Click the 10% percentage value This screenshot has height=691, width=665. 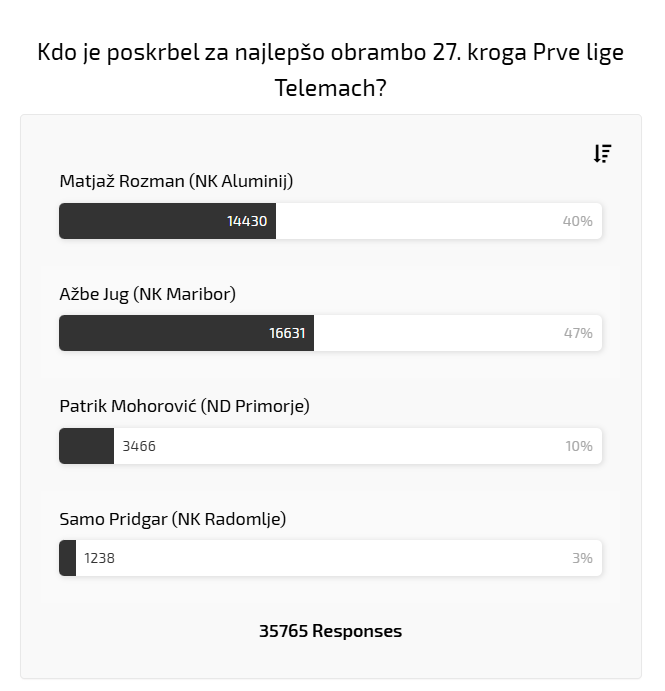[x=579, y=446]
